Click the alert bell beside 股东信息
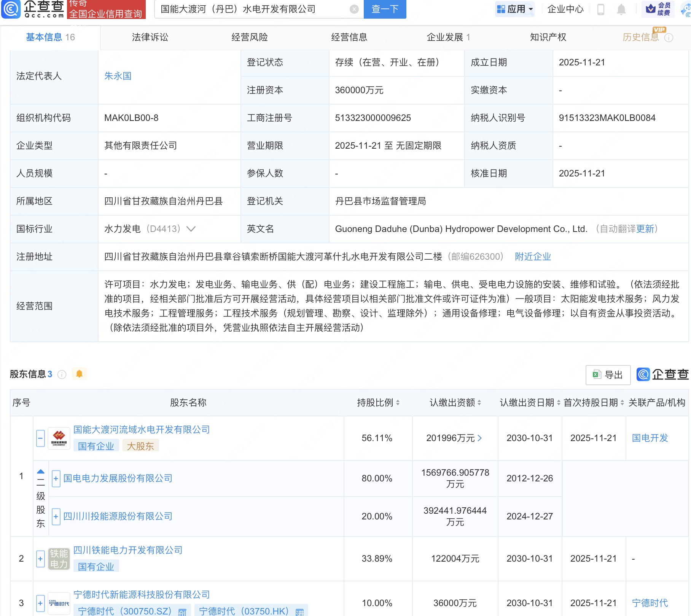This screenshot has height=616, width=691. (x=80, y=374)
